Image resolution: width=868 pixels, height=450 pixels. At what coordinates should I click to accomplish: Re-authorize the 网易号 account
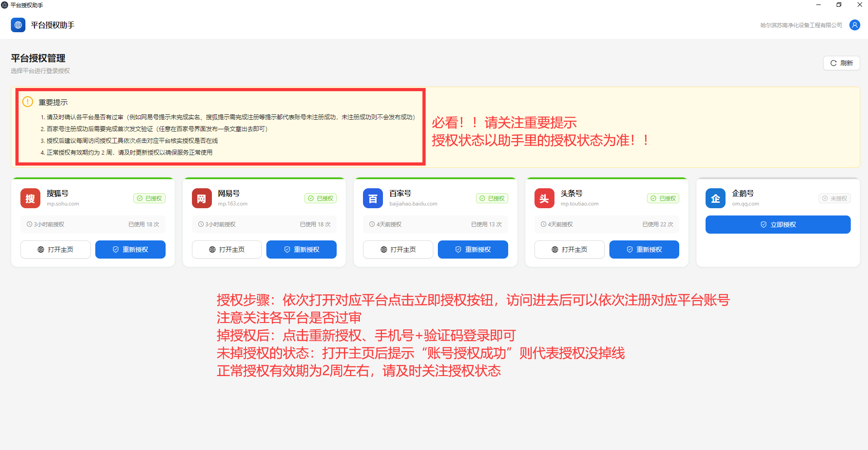[301, 249]
